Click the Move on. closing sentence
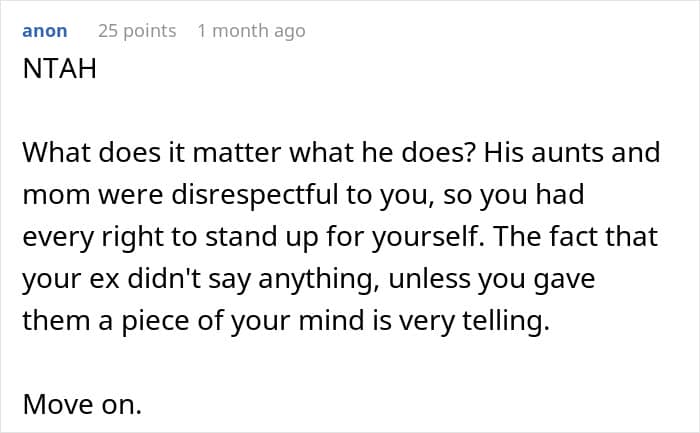 (x=82, y=405)
